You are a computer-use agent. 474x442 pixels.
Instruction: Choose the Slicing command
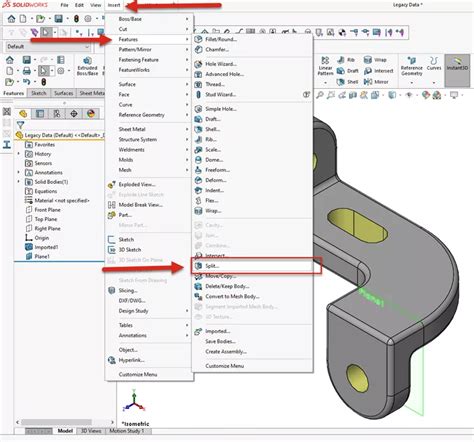pos(149,290)
